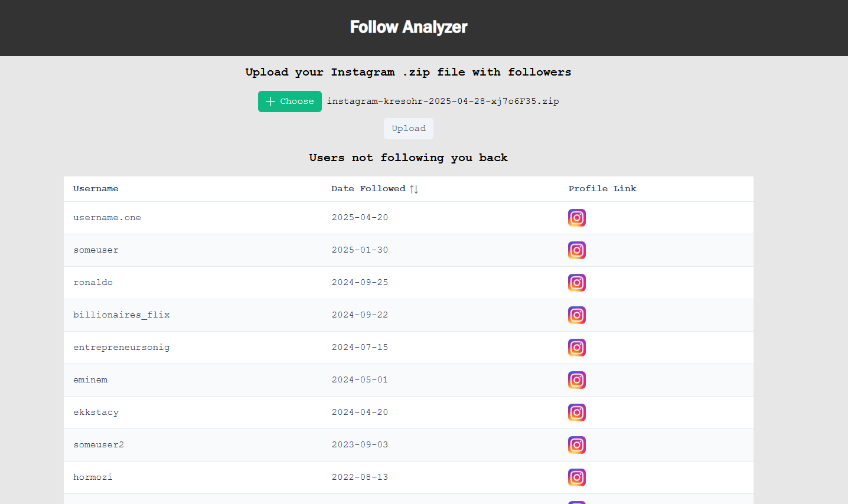Viewport: 848px width, 504px height.
Task: Select the eminem username text
Action: tap(90, 379)
